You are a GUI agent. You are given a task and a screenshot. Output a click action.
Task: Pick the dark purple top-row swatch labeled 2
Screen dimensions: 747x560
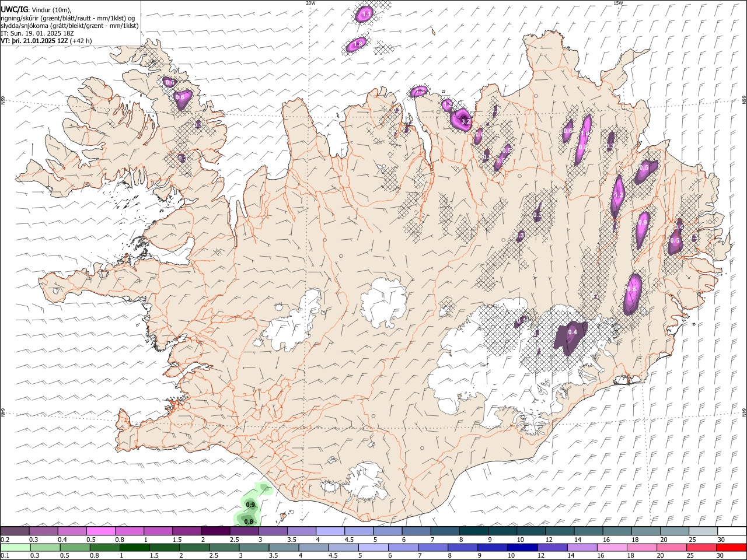pos(215,531)
